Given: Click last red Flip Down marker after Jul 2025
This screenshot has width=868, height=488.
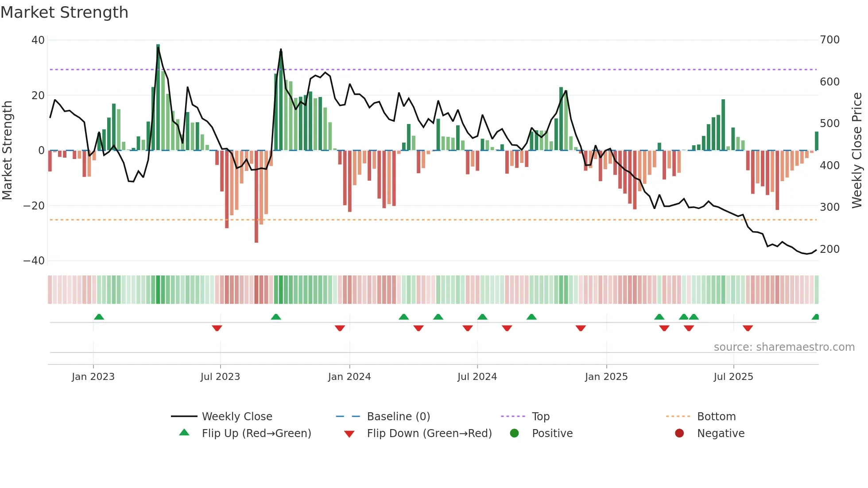Looking at the screenshot, I should pyautogui.click(x=748, y=328).
